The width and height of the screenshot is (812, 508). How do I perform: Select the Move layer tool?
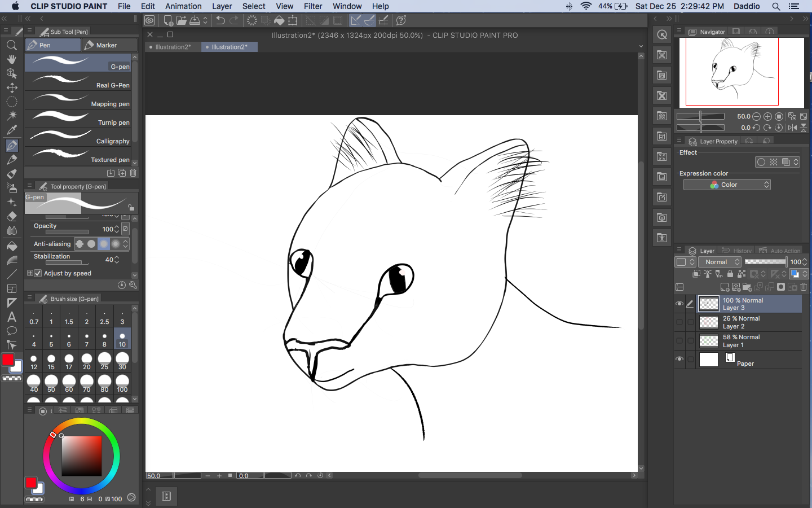click(x=11, y=87)
